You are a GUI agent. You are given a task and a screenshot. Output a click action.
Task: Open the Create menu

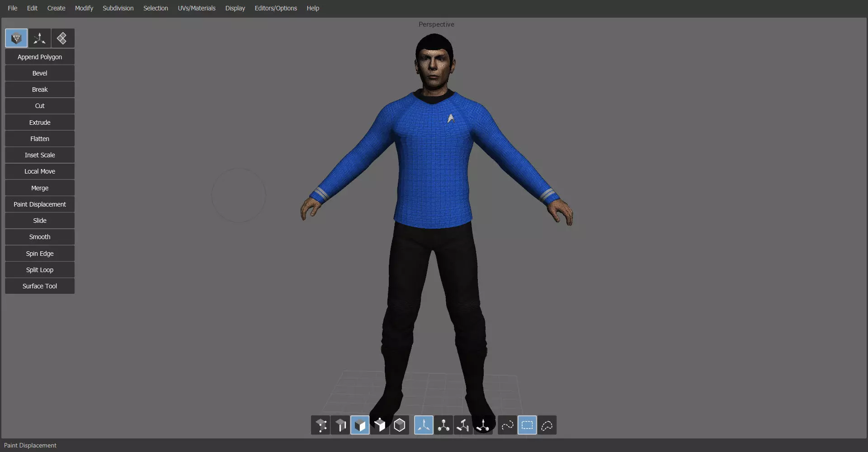pos(56,8)
